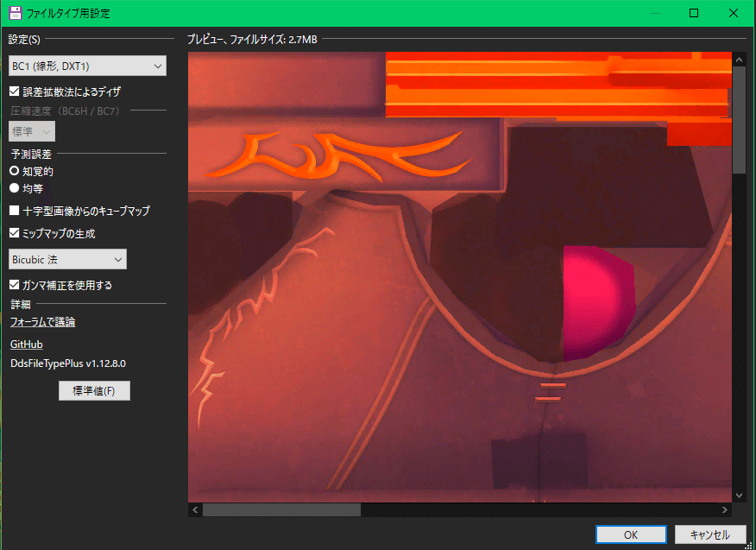The image size is (756, 550).
Task: Click the キャンセル button
Action: coord(709,534)
